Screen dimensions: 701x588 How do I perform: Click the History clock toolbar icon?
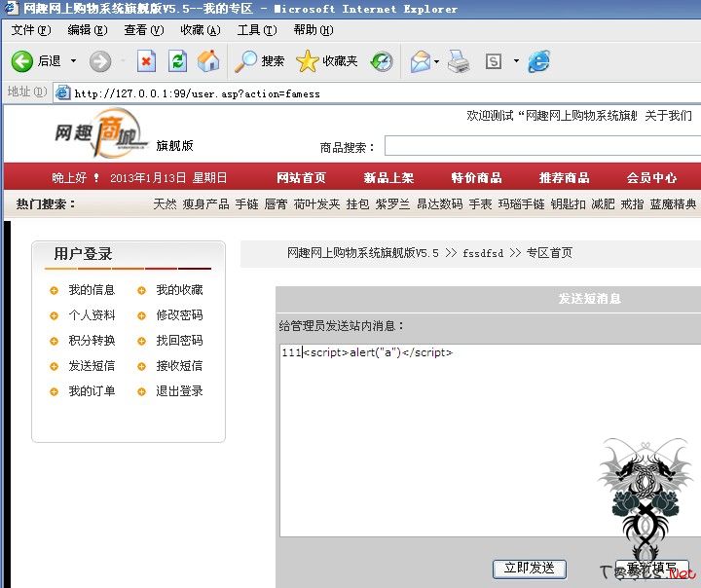coord(382,61)
